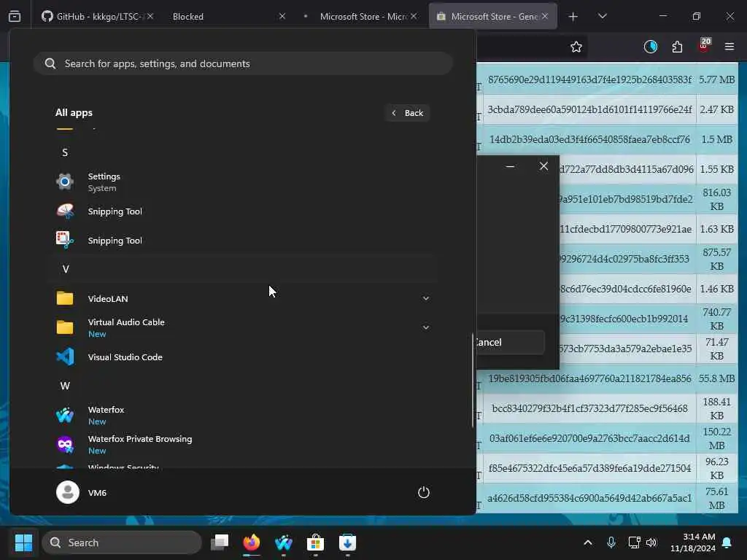Open the browser extensions puzzle icon
Viewport: 747px width, 560px height.
click(677, 47)
